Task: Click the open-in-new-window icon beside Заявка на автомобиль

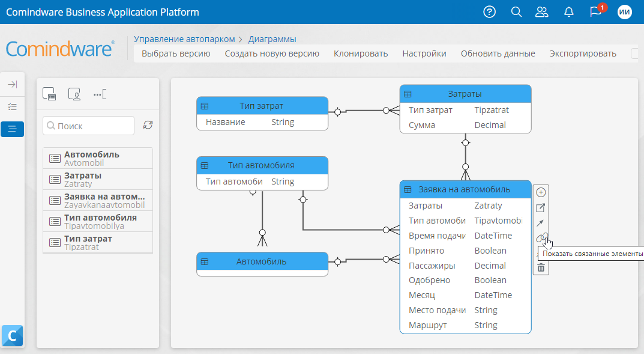Action: click(x=541, y=207)
